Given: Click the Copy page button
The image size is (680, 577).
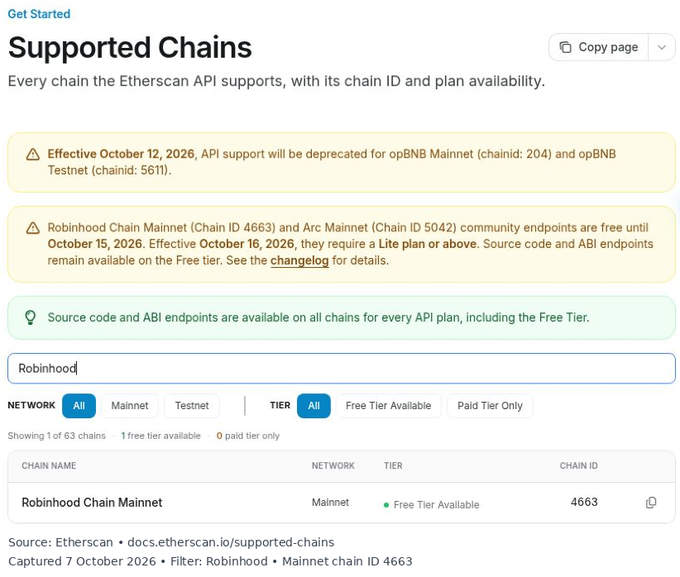Looking at the screenshot, I should coord(598,47).
